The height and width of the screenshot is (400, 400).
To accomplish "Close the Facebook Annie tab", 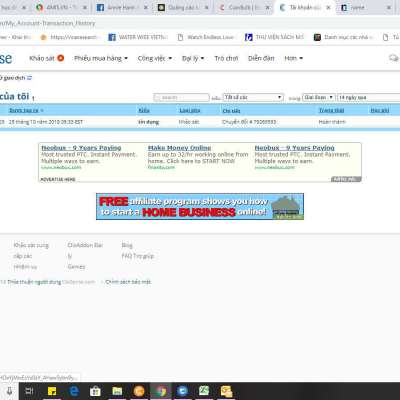I will point(145,7).
